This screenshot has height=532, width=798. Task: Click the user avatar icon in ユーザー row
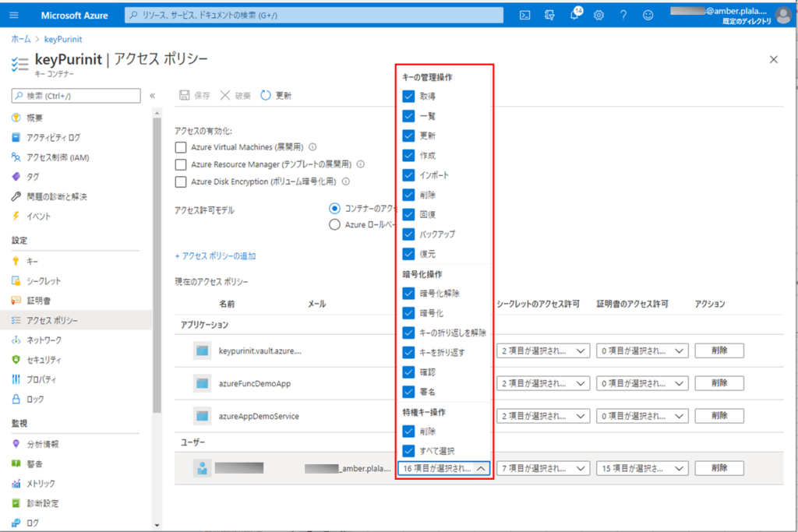pyautogui.click(x=202, y=468)
